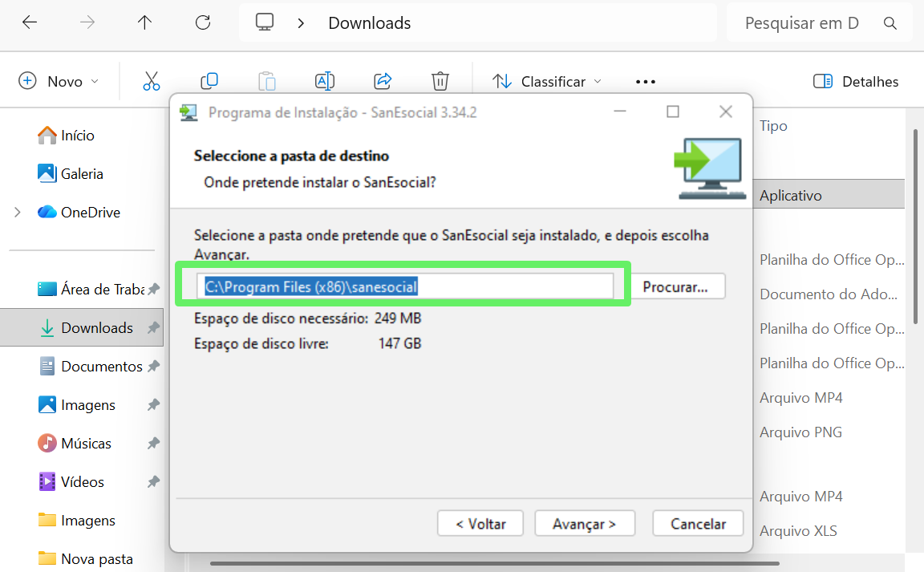Click the Delete trash can icon
The image size is (924, 572).
440,81
